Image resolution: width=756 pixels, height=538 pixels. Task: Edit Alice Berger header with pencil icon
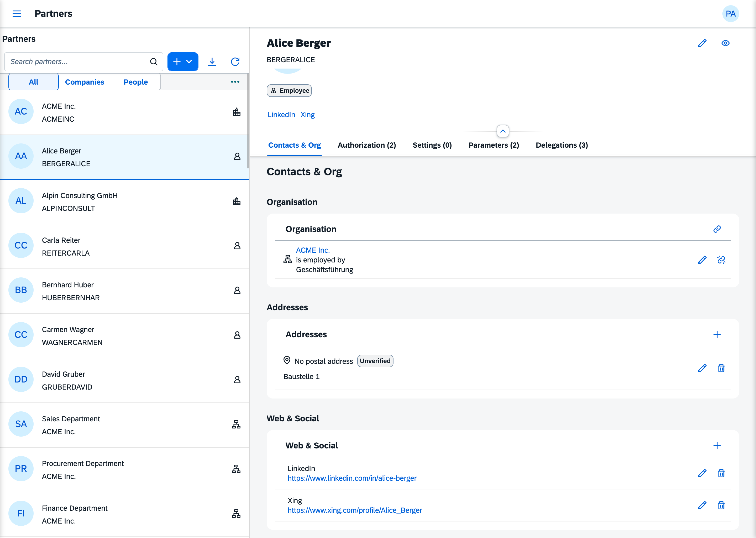702,43
